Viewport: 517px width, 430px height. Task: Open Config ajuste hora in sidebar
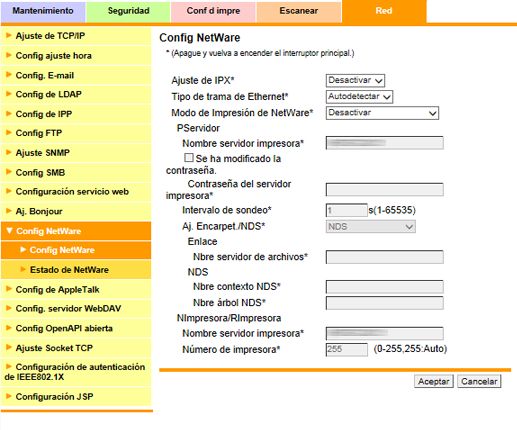click(x=76, y=56)
